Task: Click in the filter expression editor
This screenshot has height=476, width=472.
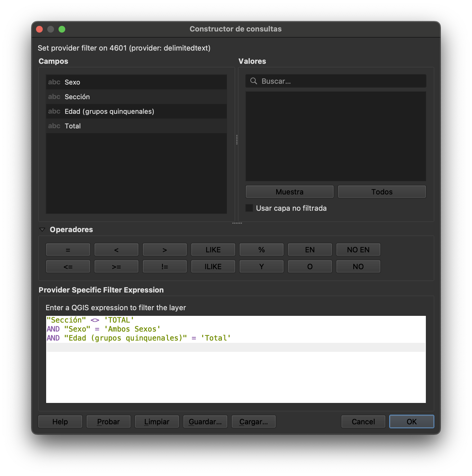Action: 236,359
